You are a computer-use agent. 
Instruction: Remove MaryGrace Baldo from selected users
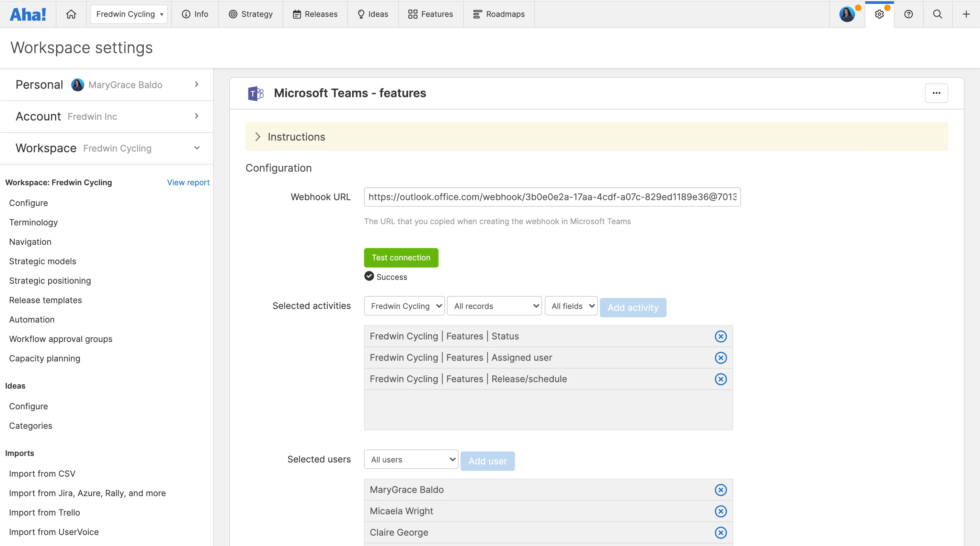(x=721, y=490)
